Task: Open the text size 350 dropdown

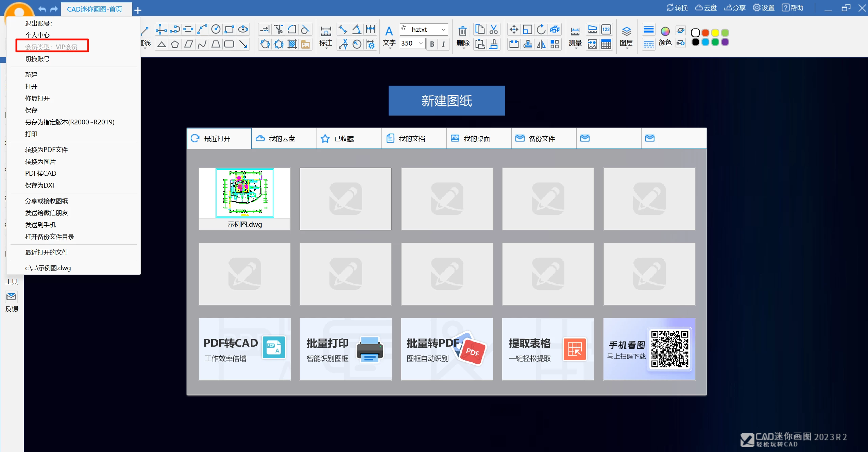Action: 421,44
